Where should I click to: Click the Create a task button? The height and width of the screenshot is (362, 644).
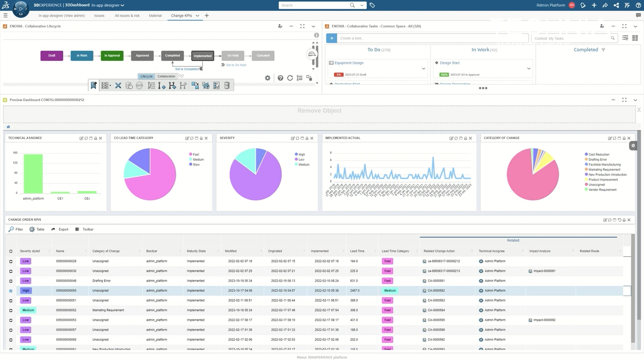click(331, 38)
